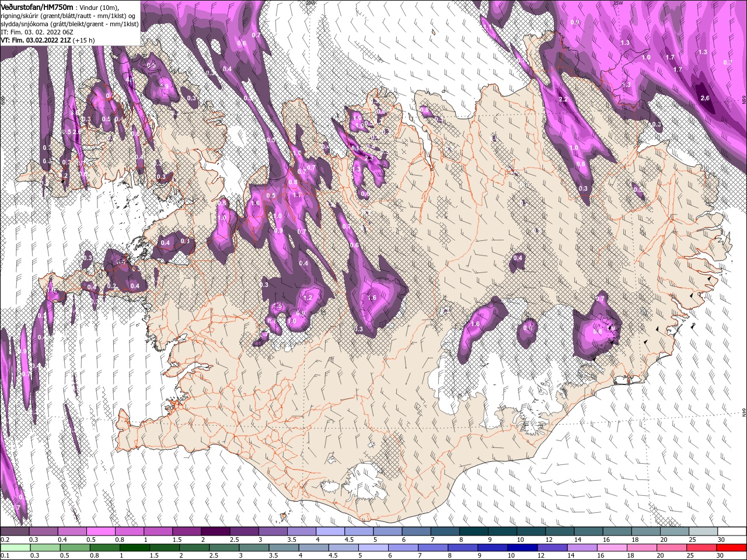Screen dimensions: 747x560
Task: Click the 25 label on the snow scale
Action: coord(692,540)
